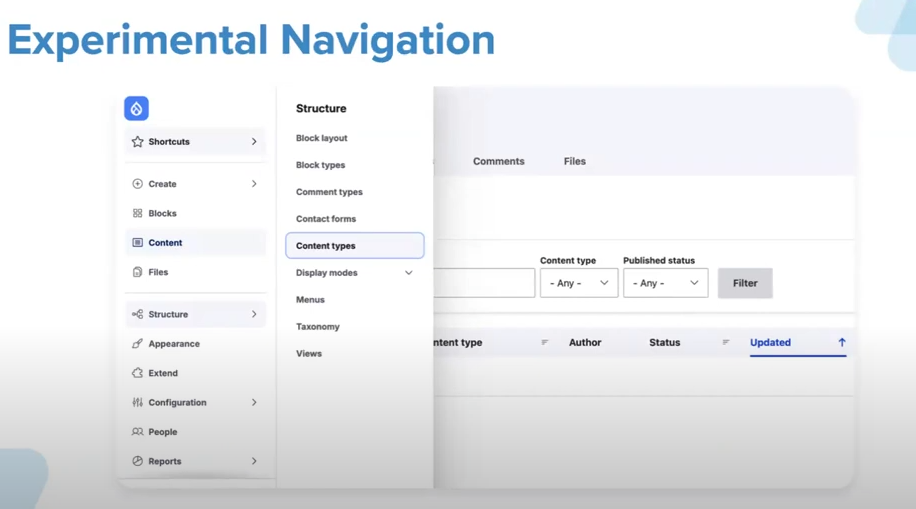Screen dimensions: 916x509
Task: Click the Files document icon
Action: 137,272
